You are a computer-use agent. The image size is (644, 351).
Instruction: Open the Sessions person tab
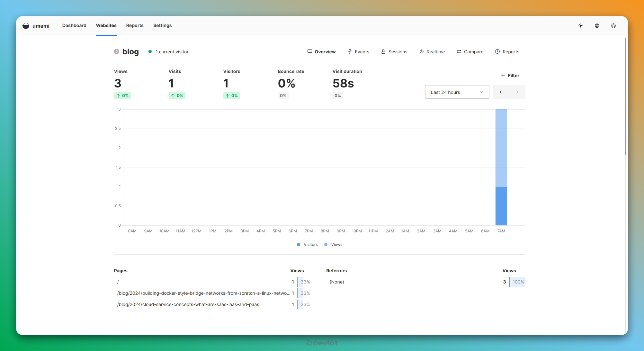[394, 52]
